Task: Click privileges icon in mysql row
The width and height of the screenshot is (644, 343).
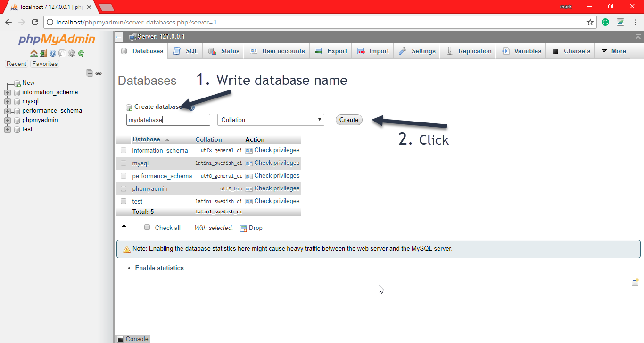Action: click(249, 163)
